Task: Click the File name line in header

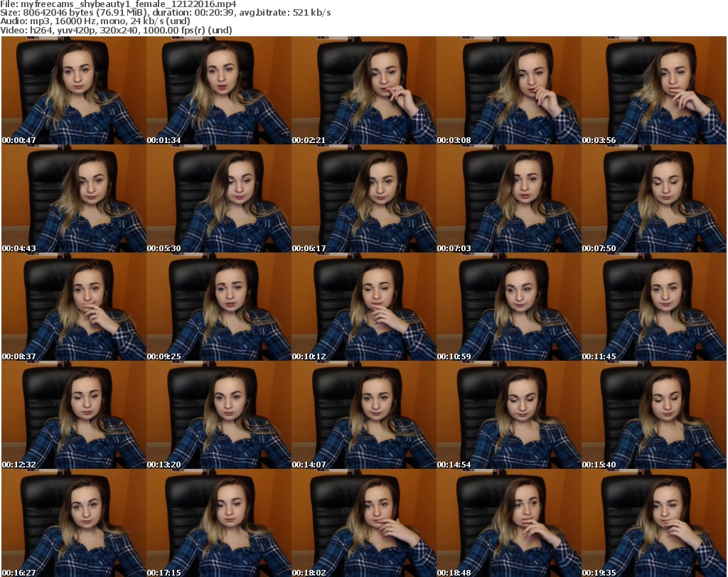Action: pos(119,4)
